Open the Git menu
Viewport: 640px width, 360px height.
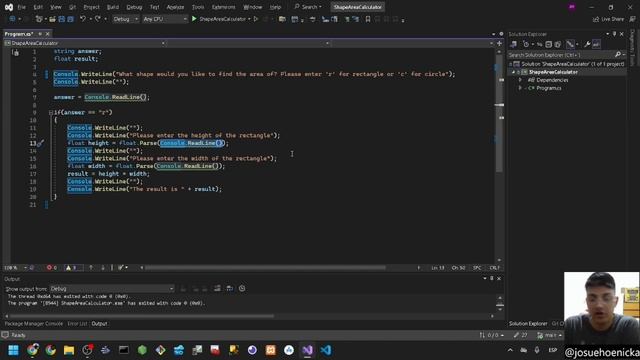(72, 7)
